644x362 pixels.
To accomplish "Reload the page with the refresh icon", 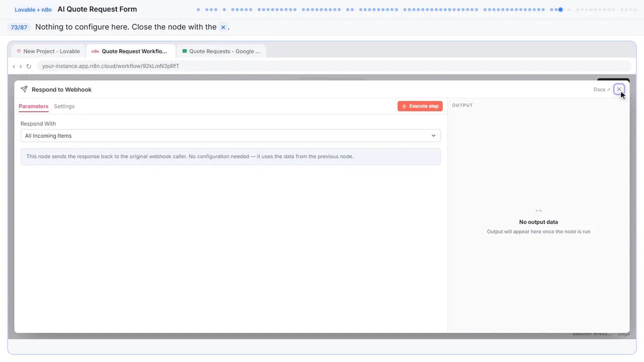I will pos(29,66).
